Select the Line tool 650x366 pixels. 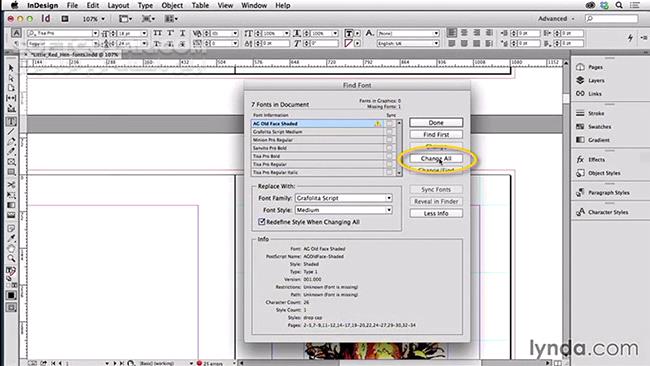[11, 132]
